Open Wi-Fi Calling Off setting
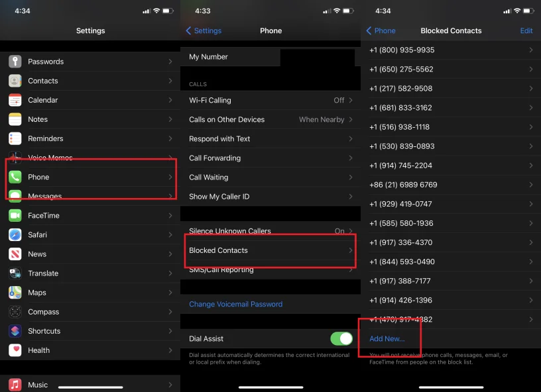This screenshot has width=541, height=392. [x=269, y=100]
